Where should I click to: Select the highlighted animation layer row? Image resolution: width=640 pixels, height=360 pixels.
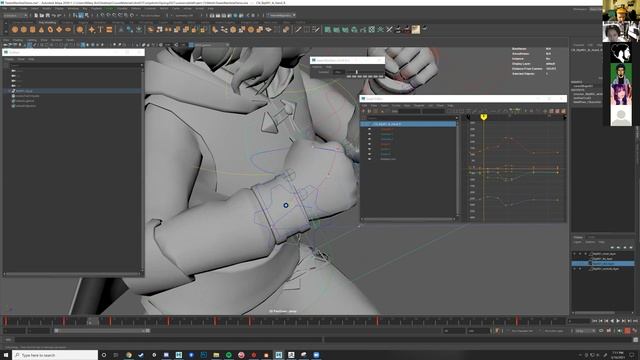pyautogui.click(x=603, y=264)
